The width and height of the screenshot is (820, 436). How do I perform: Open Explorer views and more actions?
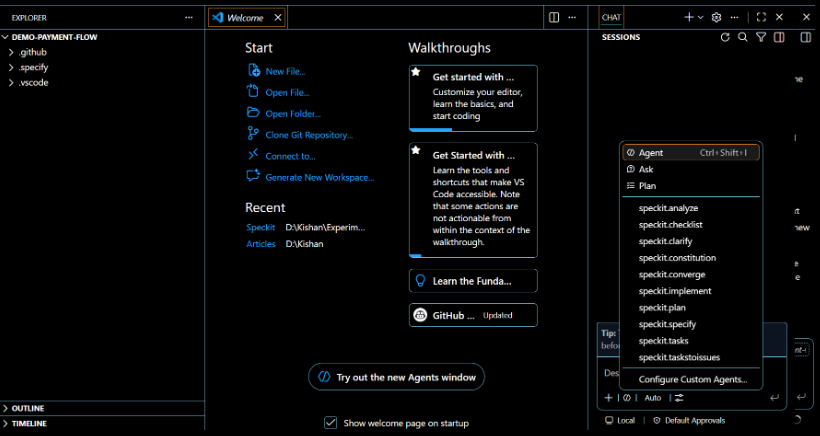click(189, 17)
